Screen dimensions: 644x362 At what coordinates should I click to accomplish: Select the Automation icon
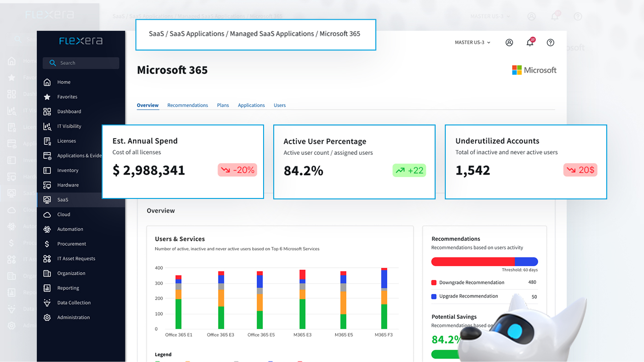(x=47, y=229)
